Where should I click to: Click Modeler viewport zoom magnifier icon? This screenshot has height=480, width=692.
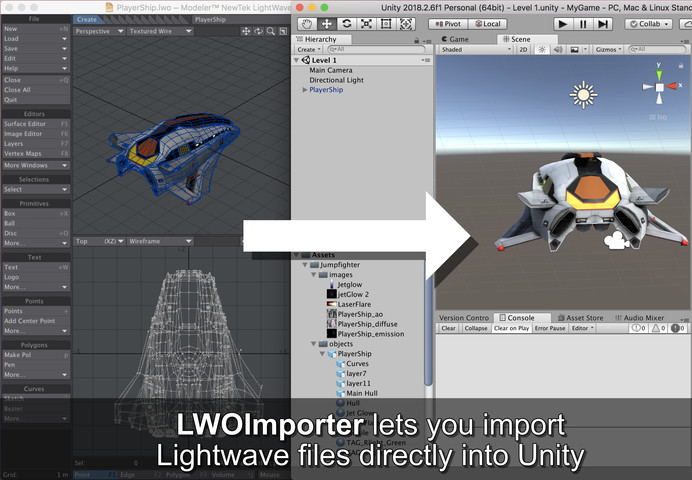(271, 31)
